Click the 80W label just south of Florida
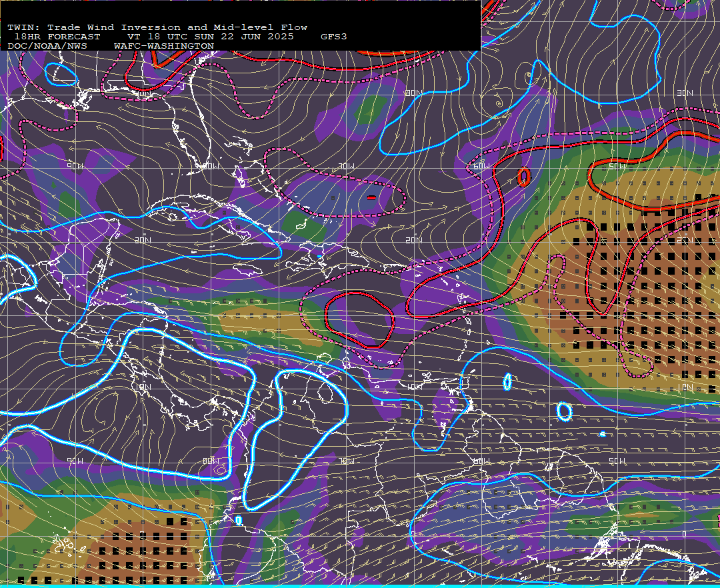The width and height of the screenshot is (720, 588). pyautogui.click(x=210, y=166)
